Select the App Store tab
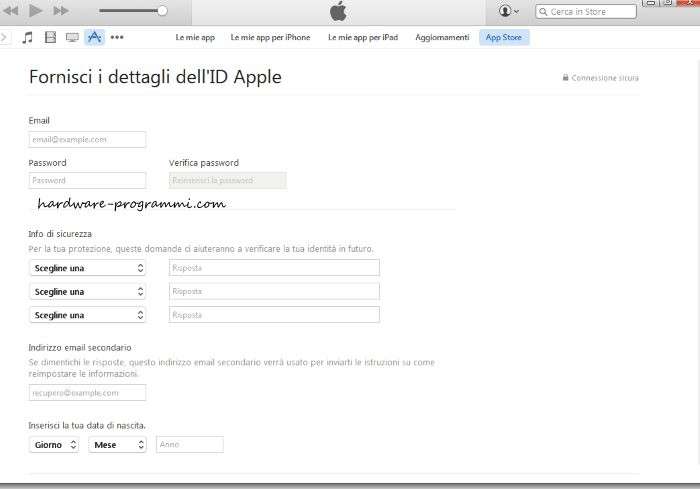Image resolution: width=700 pixels, height=489 pixels. 504,38
